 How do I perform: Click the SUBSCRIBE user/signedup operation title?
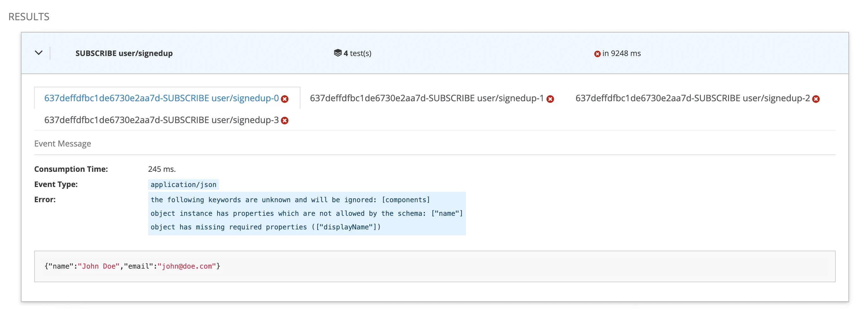[124, 53]
